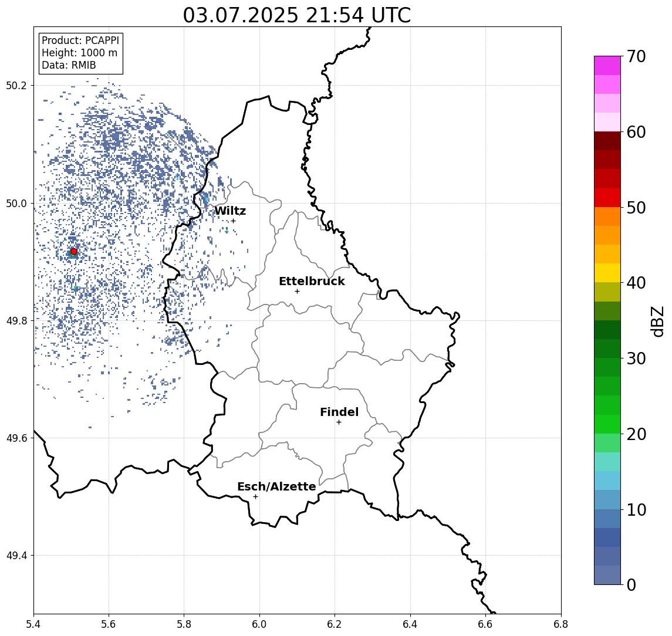Click the 5.8 longitude axis label
The height and width of the screenshot is (636, 672).
coord(184,624)
